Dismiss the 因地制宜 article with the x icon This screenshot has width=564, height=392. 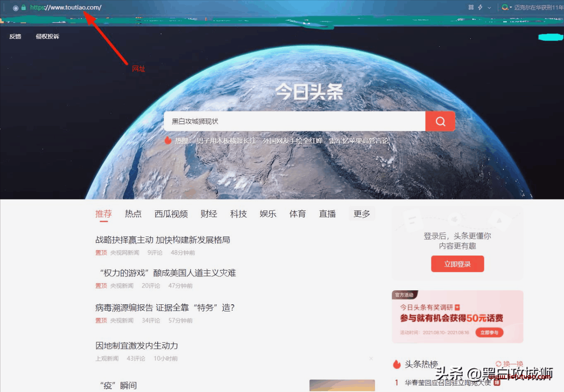pos(371,359)
